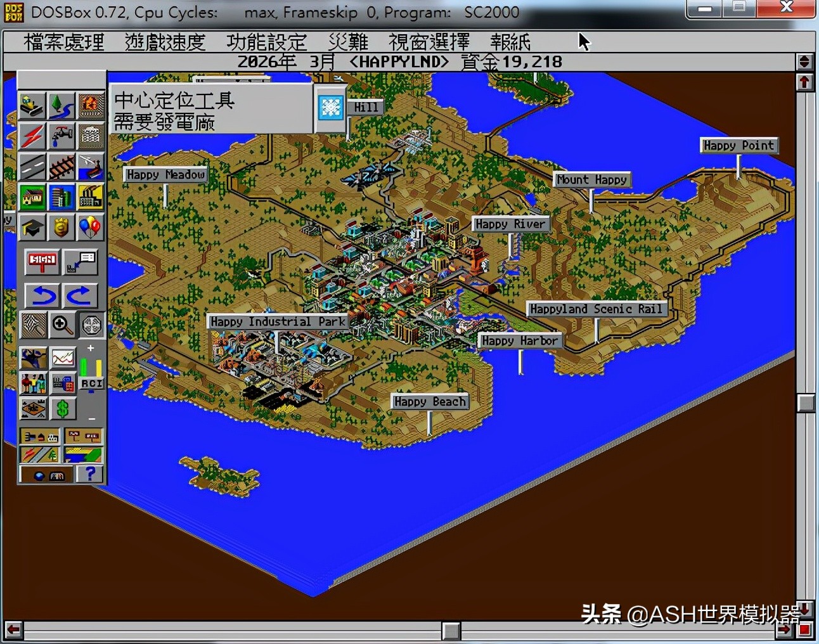Rotate the map clockwise

point(81,295)
